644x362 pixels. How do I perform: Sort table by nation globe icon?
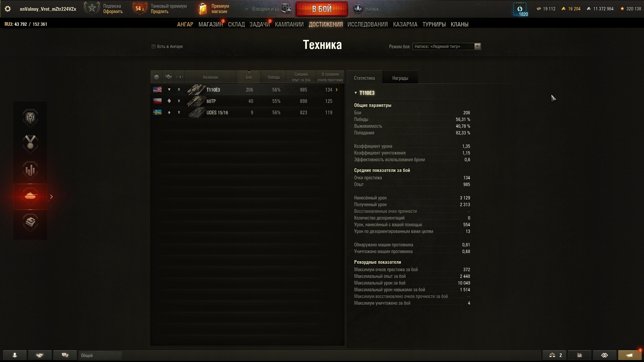coord(156,77)
